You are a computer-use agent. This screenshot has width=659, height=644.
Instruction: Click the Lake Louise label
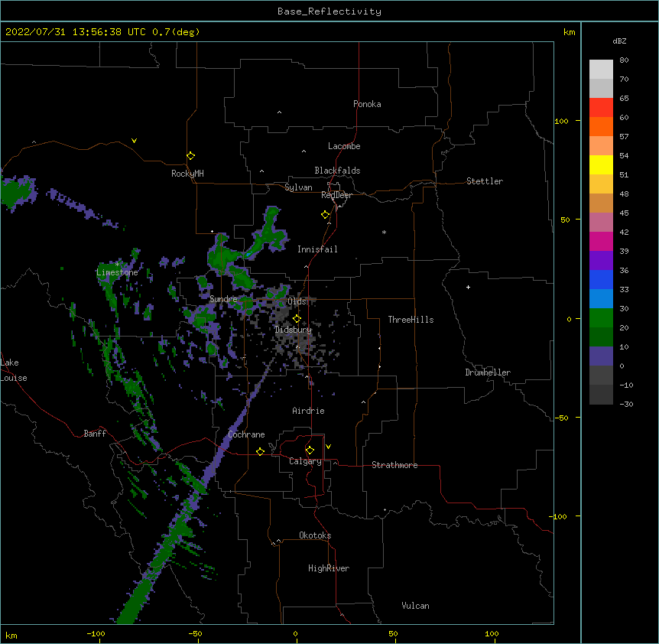[14, 370]
